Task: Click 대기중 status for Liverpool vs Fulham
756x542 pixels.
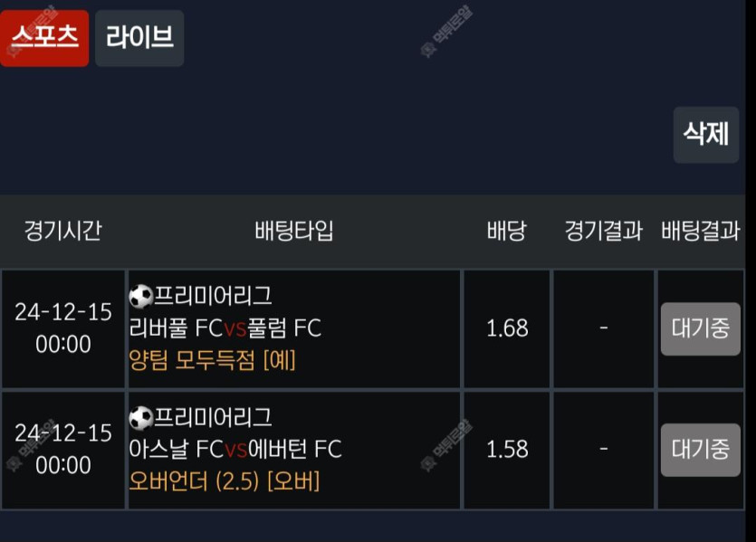Action: coord(700,328)
